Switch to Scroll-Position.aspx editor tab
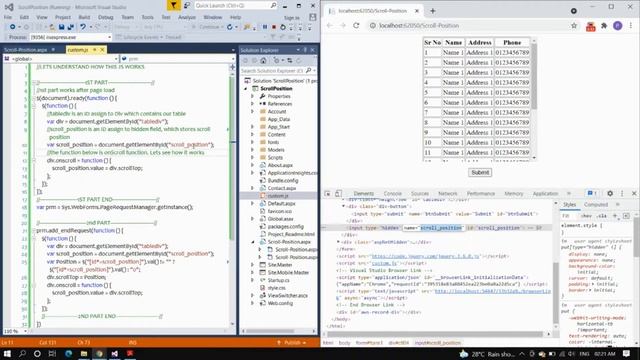The image size is (640, 360). [25, 50]
